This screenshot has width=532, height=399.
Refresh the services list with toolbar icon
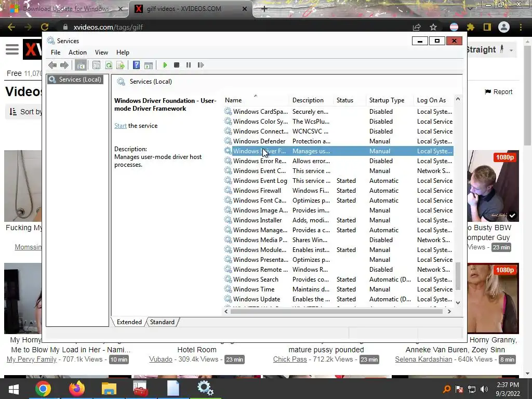[109, 65]
